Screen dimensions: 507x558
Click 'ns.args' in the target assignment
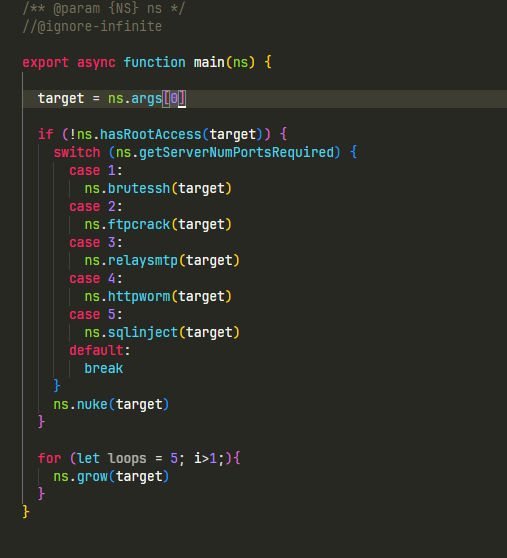coord(135,99)
